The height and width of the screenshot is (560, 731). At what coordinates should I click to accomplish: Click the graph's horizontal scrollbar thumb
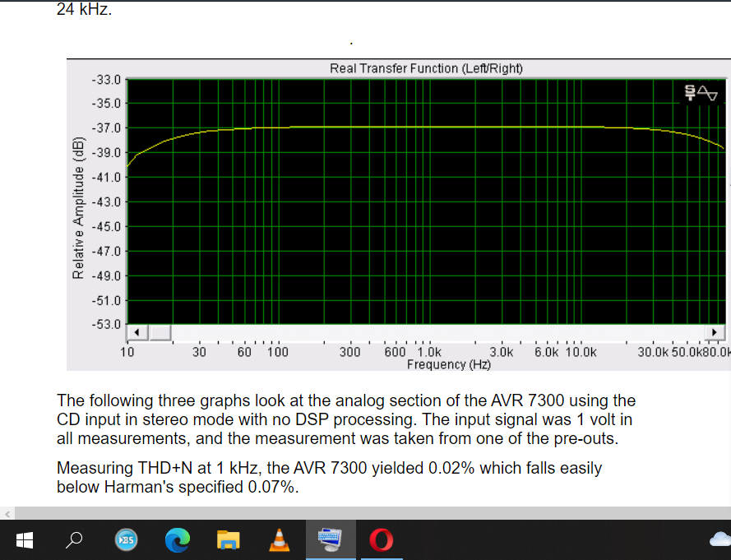point(160,332)
